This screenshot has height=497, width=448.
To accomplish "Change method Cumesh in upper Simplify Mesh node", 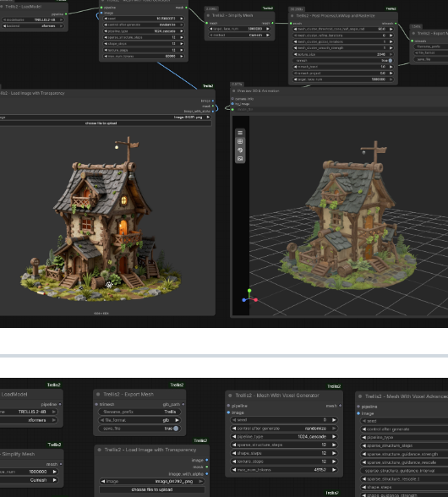I will pyautogui.click(x=268, y=35).
